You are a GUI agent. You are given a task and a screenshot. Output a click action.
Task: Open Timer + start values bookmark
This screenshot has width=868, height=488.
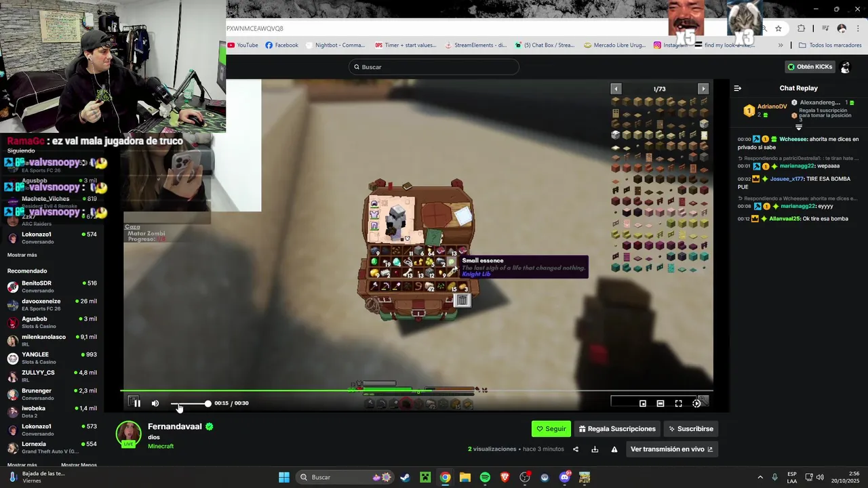point(406,45)
